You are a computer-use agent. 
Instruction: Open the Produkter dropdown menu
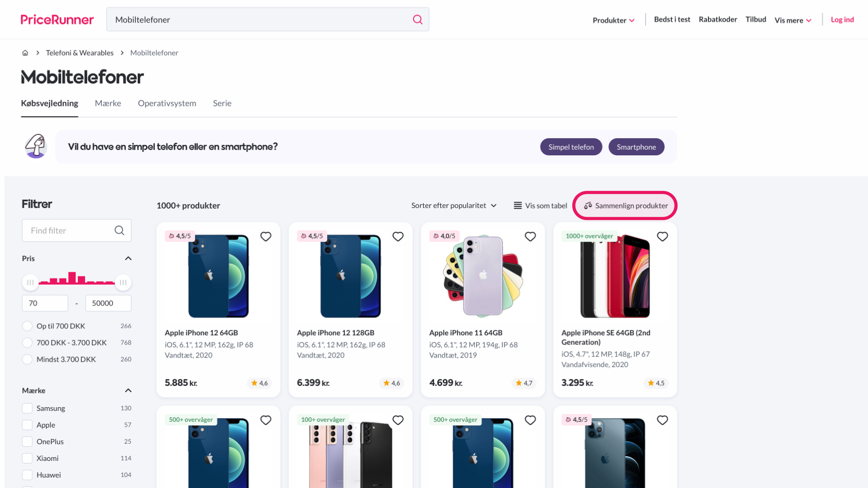point(613,20)
